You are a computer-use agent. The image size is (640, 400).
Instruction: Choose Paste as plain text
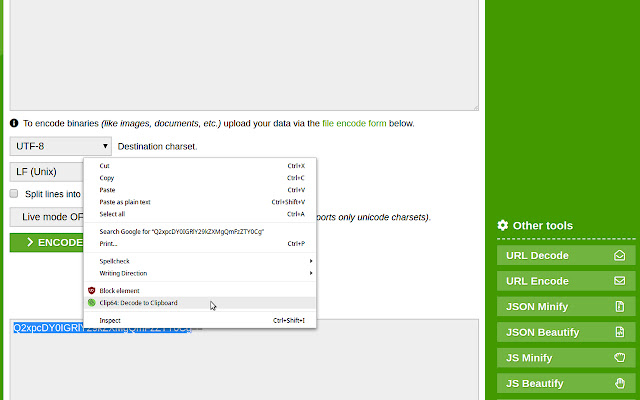click(x=200, y=202)
